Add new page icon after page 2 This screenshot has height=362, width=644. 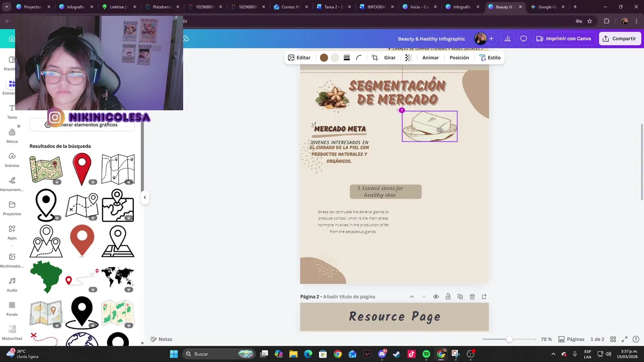pyautogui.click(x=484, y=297)
